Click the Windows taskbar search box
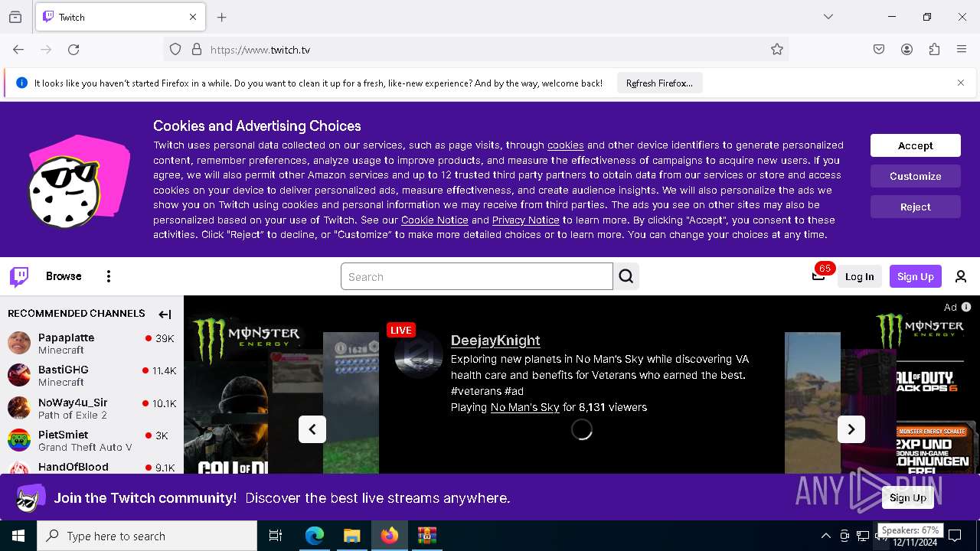Image resolution: width=980 pixels, height=551 pixels. pos(147,536)
